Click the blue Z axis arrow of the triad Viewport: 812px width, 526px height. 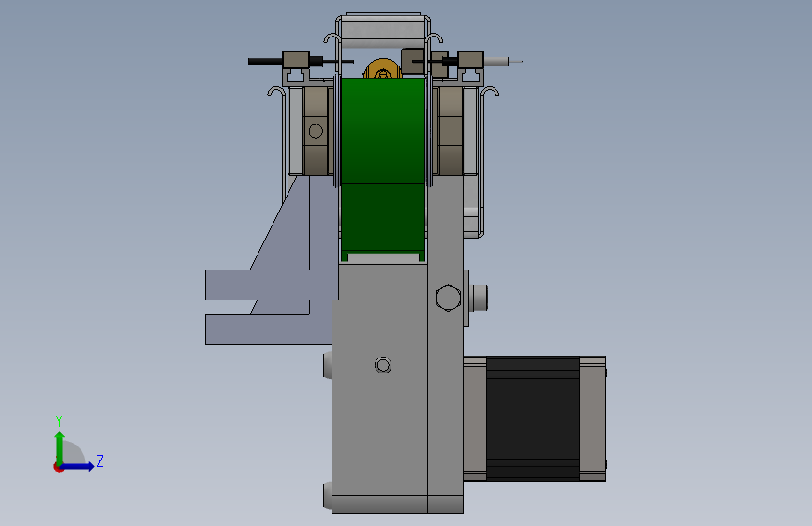[x=78, y=466]
